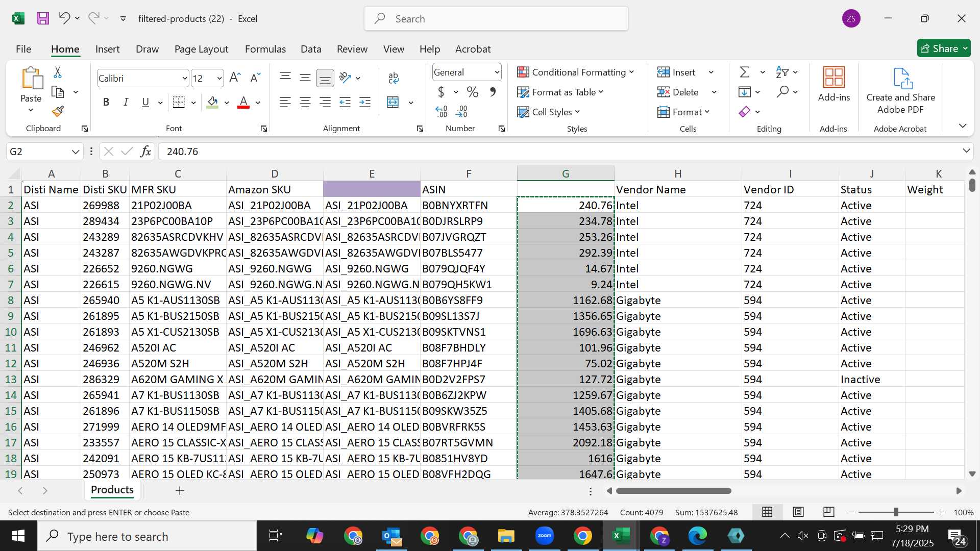Apply Percent Style format

click(473, 92)
